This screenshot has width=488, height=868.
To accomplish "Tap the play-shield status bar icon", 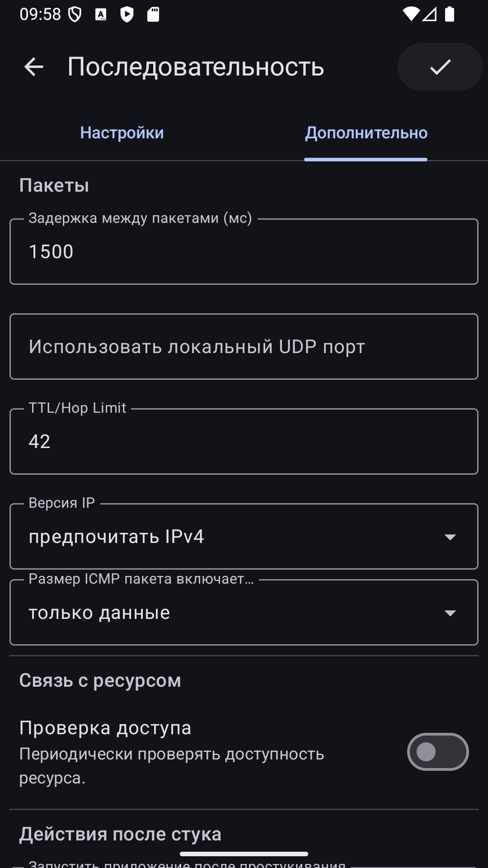I will pos(127,14).
